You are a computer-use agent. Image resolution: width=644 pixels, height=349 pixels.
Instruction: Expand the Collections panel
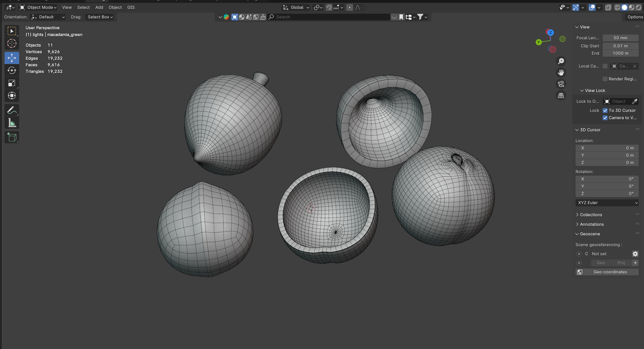[x=591, y=215]
